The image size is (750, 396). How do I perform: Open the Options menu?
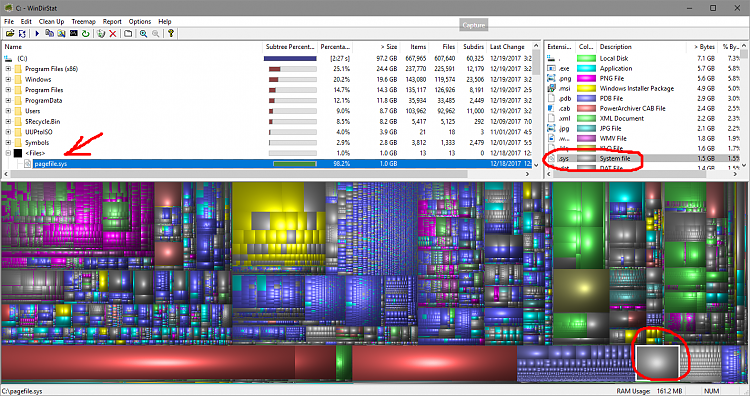(140, 22)
